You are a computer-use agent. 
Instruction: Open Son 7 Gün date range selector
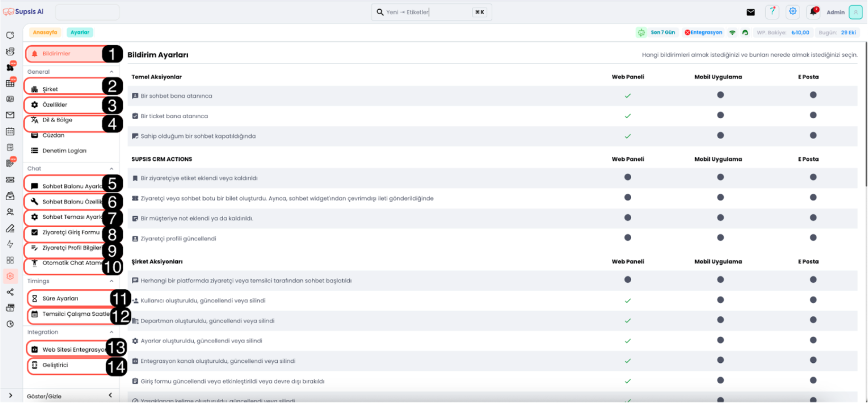click(x=663, y=32)
